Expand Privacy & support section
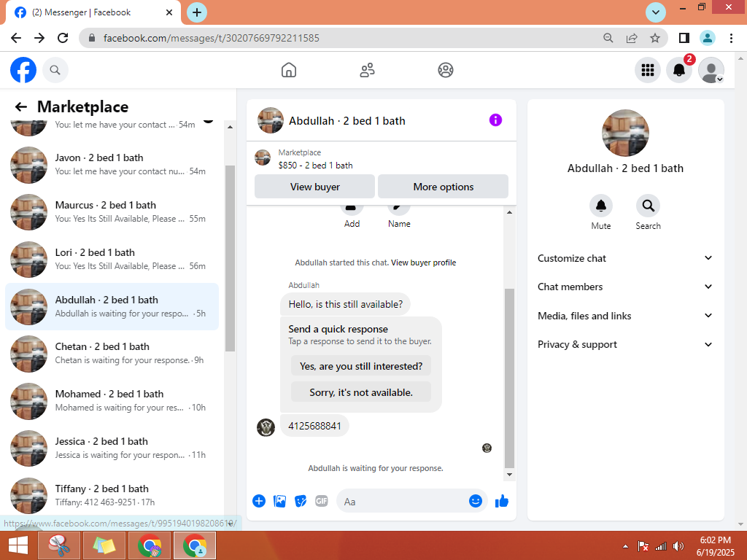This screenshot has height=560, width=747. 625,344
